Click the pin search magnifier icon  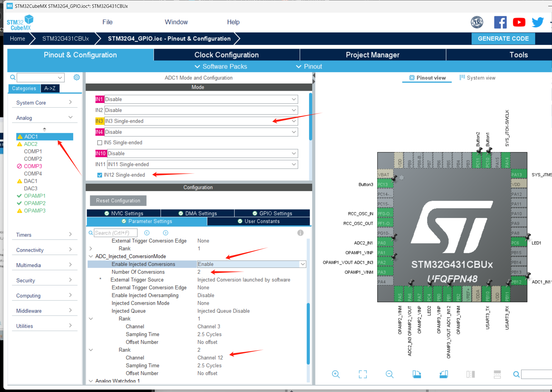pyautogui.click(x=516, y=374)
